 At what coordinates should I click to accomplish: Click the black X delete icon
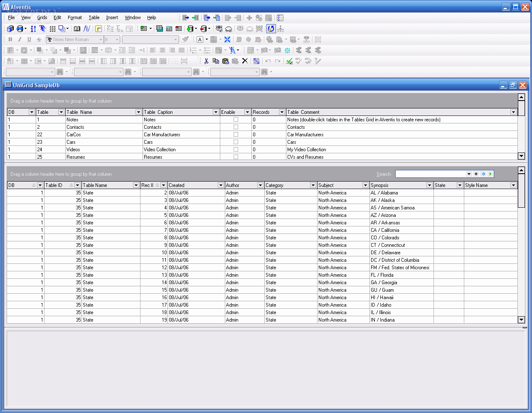pyautogui.click(x=245, y=61)
